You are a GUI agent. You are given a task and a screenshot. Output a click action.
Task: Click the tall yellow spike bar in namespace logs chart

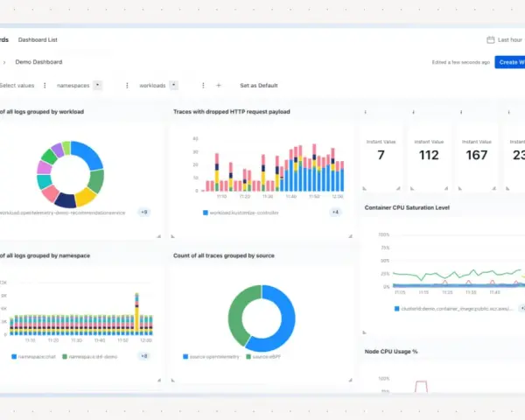click(137, 318)
